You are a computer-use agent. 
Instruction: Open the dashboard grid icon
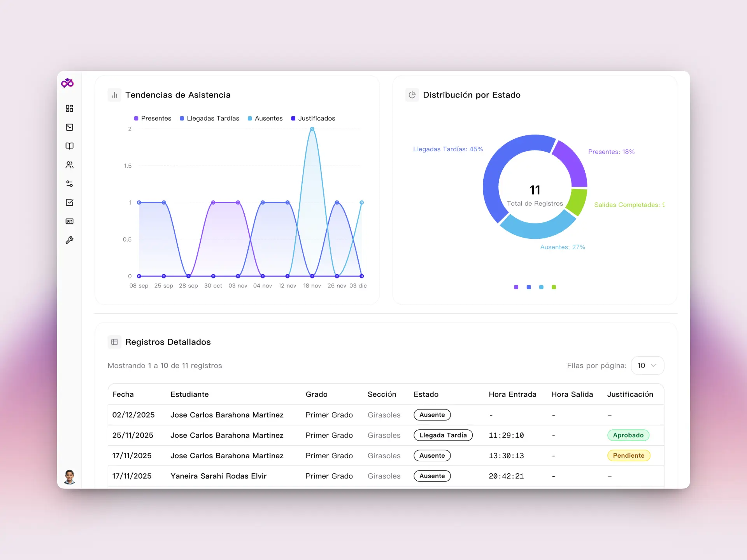70,108
